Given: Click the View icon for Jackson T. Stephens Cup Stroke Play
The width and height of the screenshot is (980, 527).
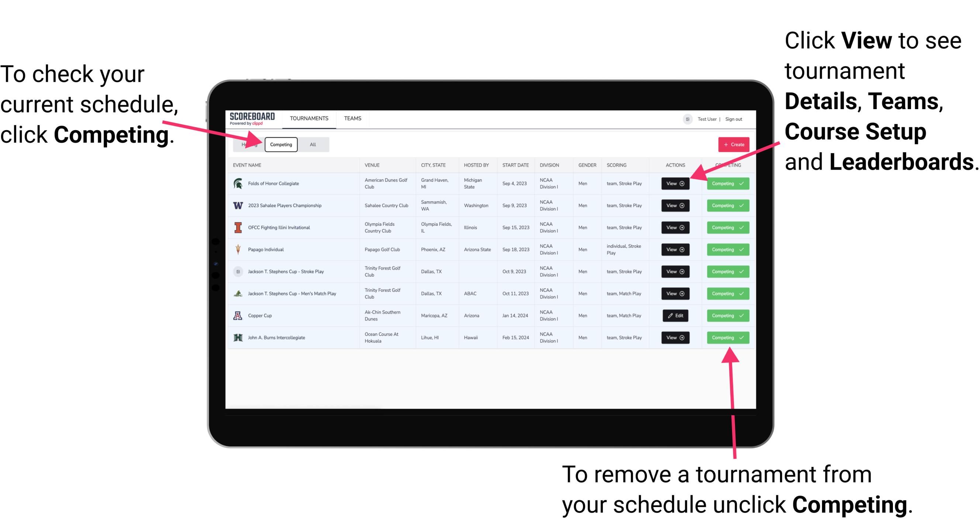Looking at the screenshot, I should coord(674,271).
